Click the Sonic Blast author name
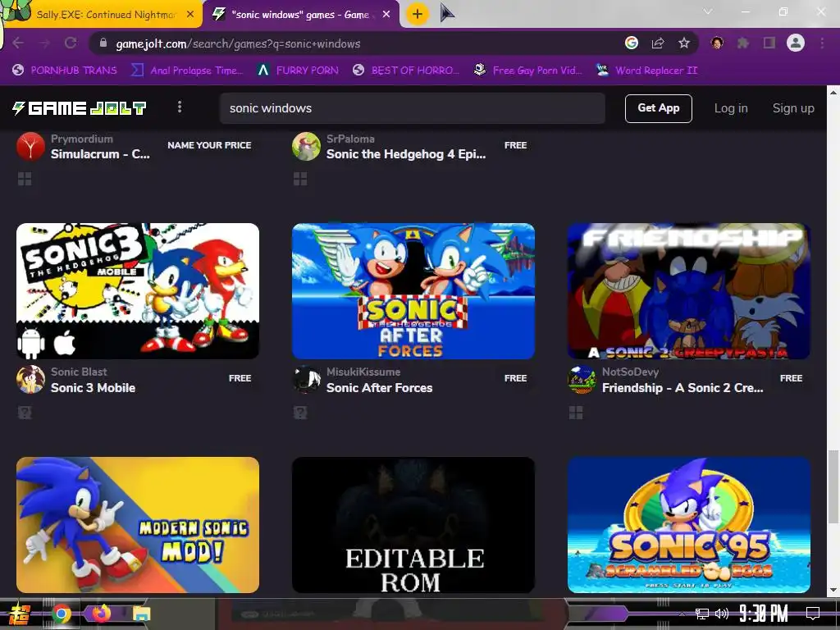This screenshot has height=630, width=840. (x=79, y=372)
